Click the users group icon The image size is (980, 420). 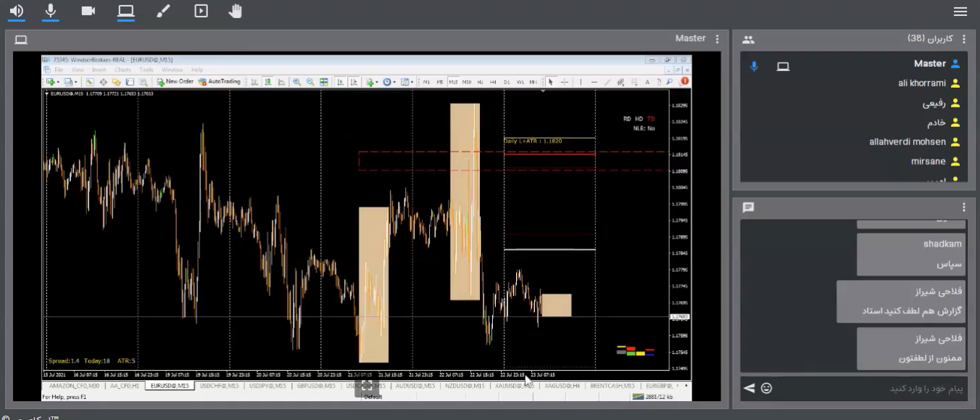(x=749, y=40)
